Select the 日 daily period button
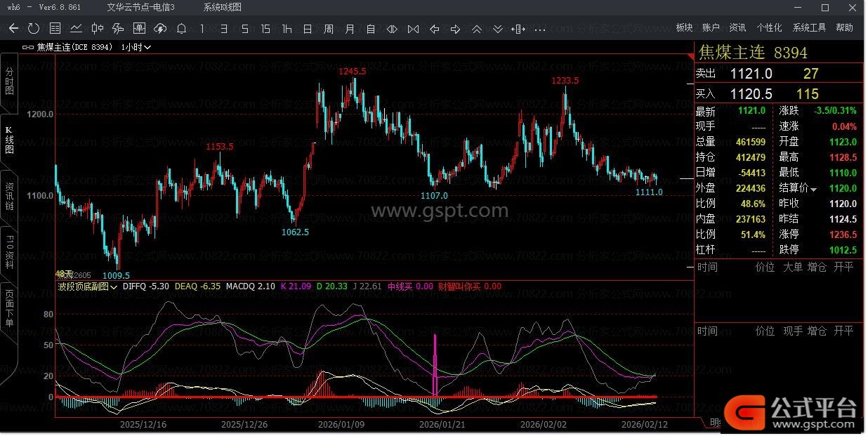 [x=308, y=29]
